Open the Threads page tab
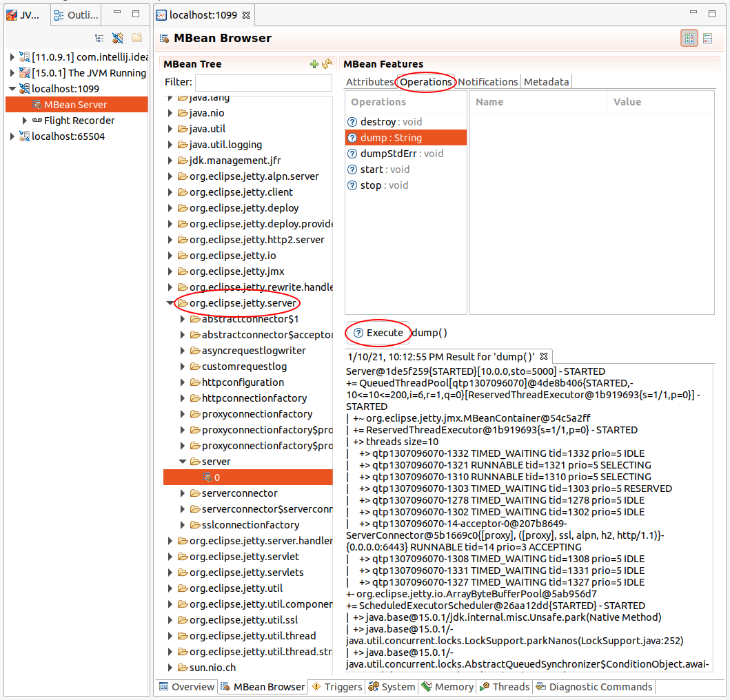The height and width of the screenshot is (700, 730). click(505, 686)
